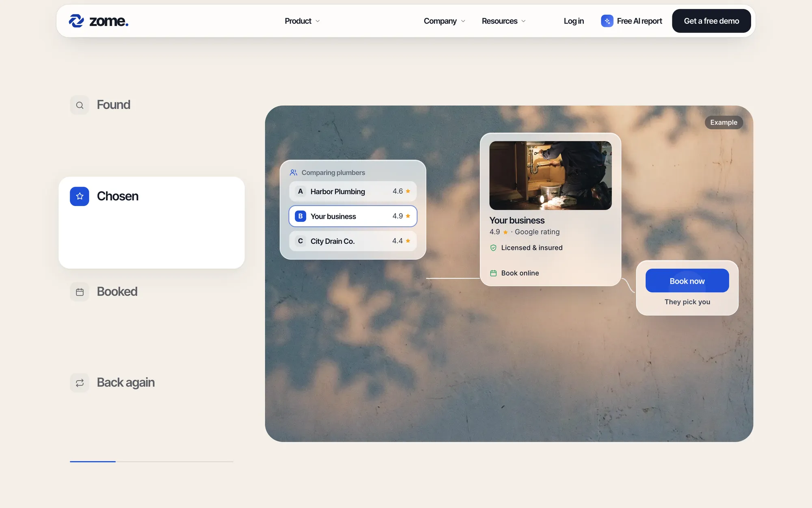Click the step progress bar
Image resolution: width=812 pixels, height=508 pixels.
pyautogui.click(x=151, y=462)
